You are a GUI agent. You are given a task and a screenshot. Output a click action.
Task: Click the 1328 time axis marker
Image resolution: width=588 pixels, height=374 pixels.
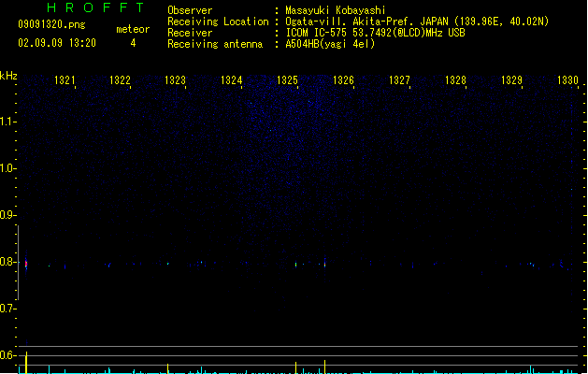click(455, 80)
